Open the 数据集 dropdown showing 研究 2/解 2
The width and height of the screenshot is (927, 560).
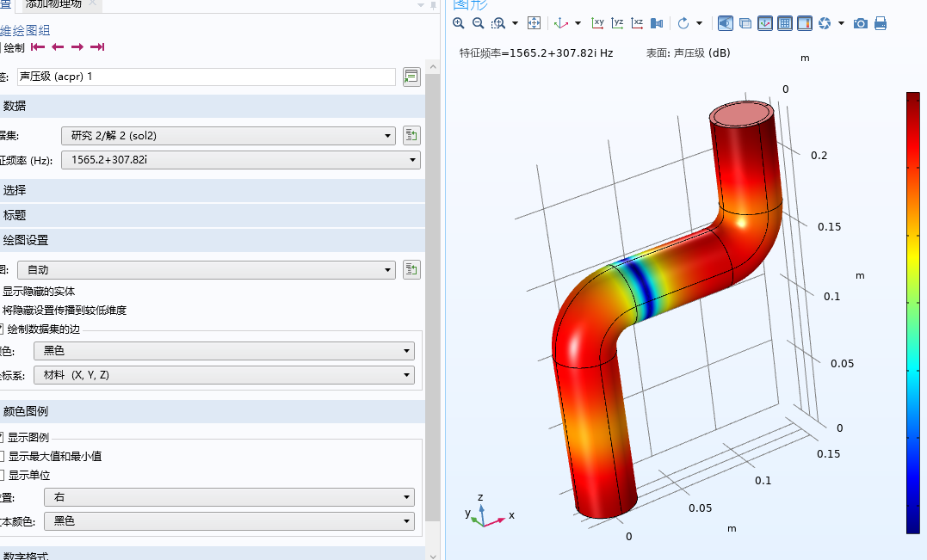[386, 135]
